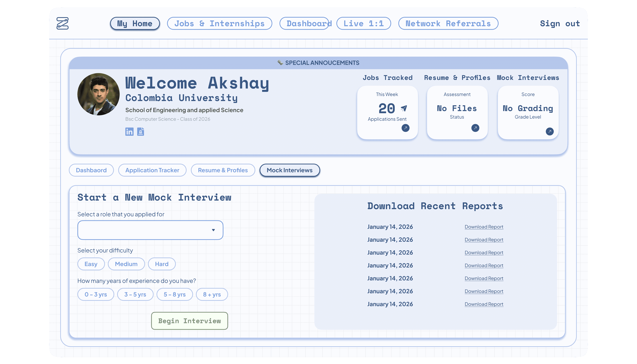Select Easy difficulty option
Viewport: 637px width, 364px height.
91,264
